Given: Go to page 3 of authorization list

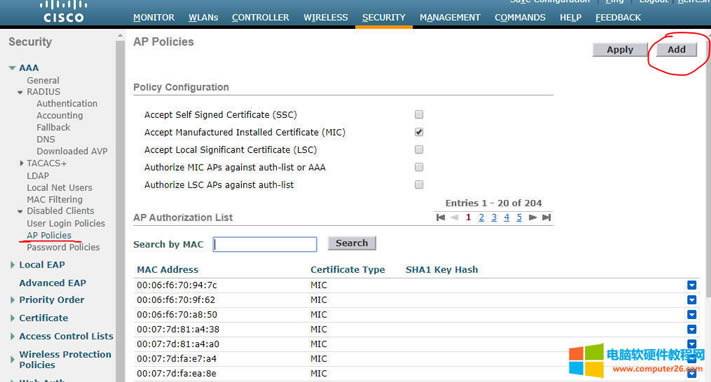Looking at the screenshot, I should pyautogui.click(x=494, y=217).
